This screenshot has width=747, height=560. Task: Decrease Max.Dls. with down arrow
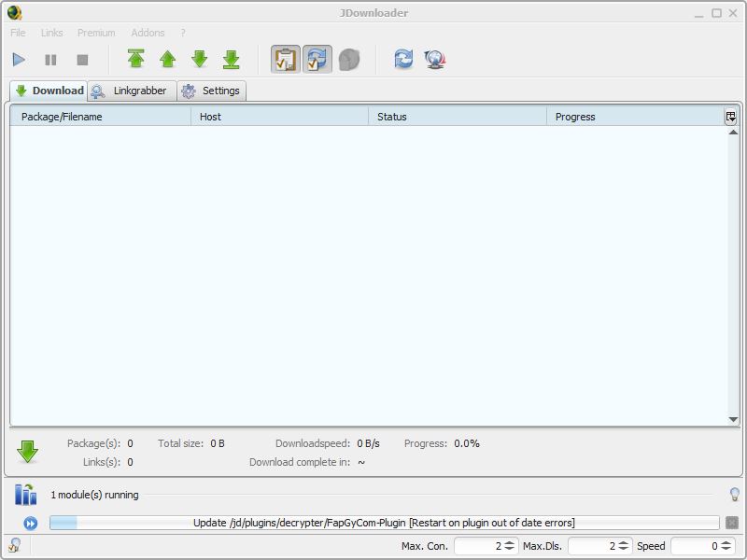pyautogui.click(x=624, y=549)
